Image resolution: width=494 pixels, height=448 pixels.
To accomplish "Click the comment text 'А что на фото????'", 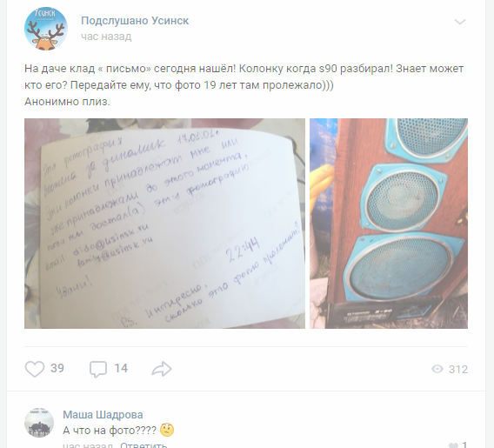I will (110, 431).
